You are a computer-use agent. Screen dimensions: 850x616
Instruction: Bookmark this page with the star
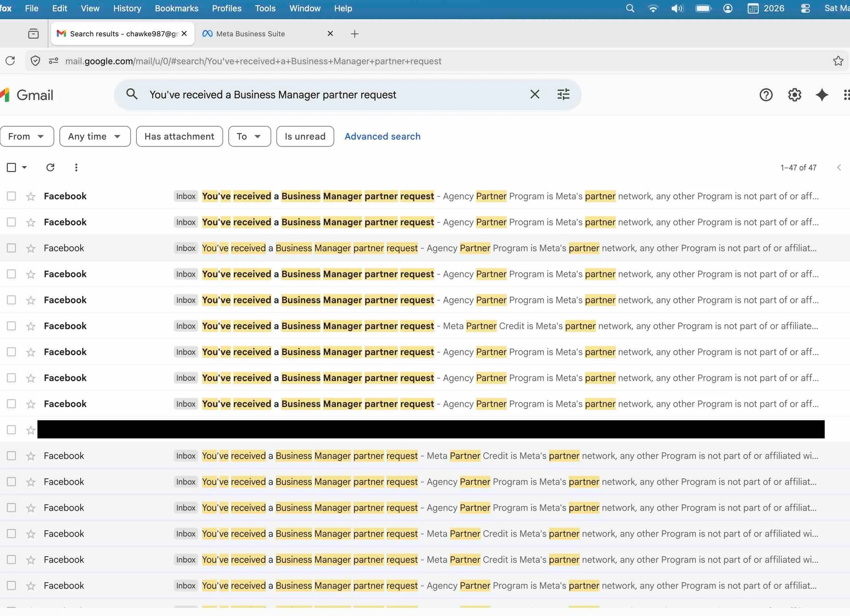[x=838, y=61]
